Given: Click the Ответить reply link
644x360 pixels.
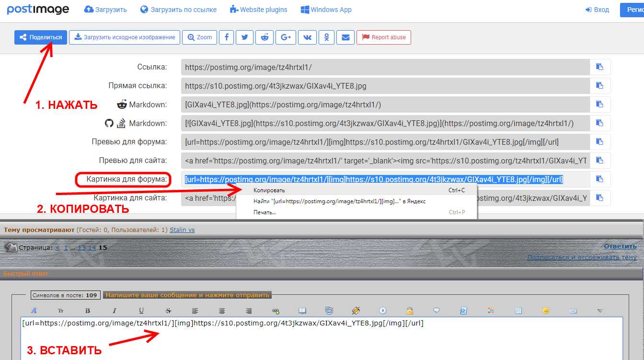Looking at the screenshot, I should point(620,246).
